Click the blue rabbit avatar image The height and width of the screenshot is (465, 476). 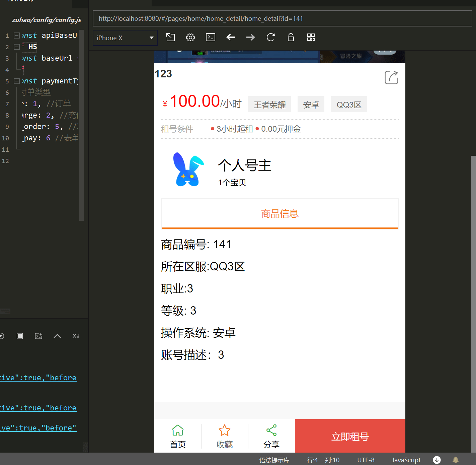(188, 169)
